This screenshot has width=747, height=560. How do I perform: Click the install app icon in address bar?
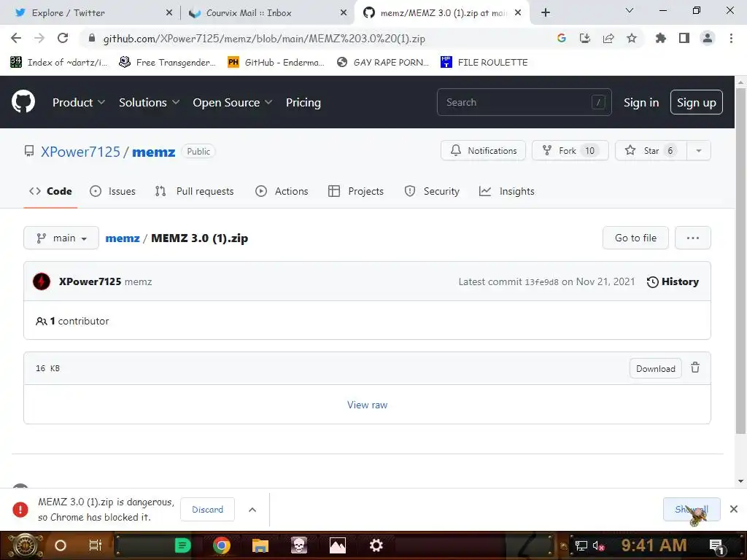pyautogui.click(x=585, y=38)
